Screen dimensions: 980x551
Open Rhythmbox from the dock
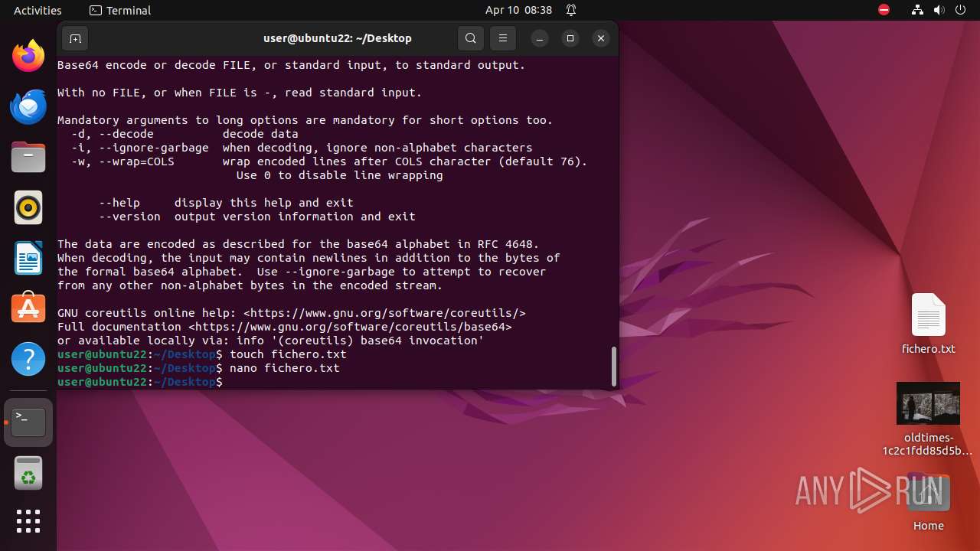pyautogui.click(x=28, y=207)
